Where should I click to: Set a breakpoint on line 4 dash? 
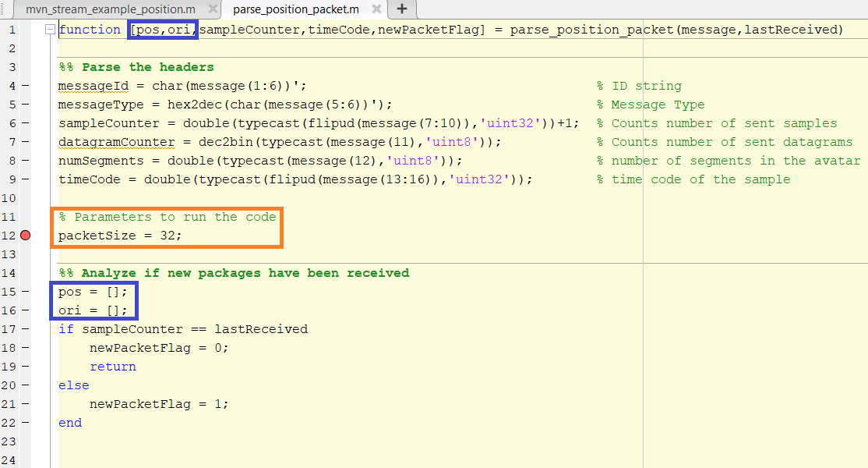point(26,86)
